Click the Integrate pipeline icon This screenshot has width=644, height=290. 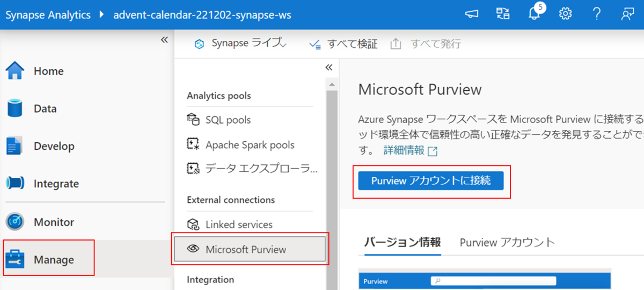15,184
